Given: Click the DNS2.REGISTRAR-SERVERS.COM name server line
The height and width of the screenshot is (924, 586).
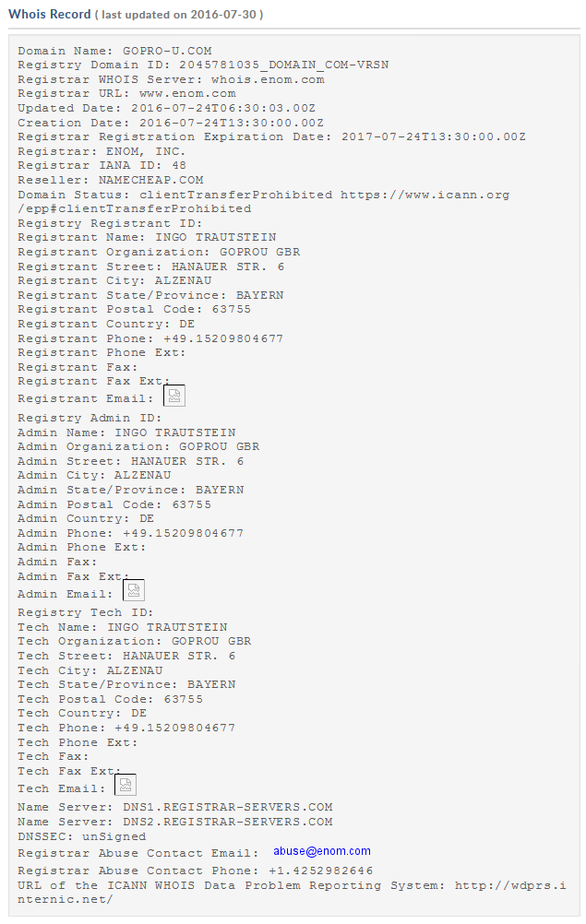Looking at the screenshot, I should click(x=175, y=822).
